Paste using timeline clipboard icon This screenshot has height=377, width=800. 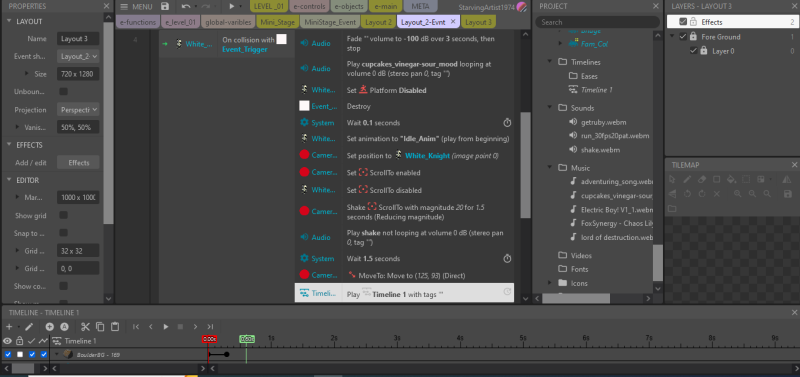tap(115, 326)
